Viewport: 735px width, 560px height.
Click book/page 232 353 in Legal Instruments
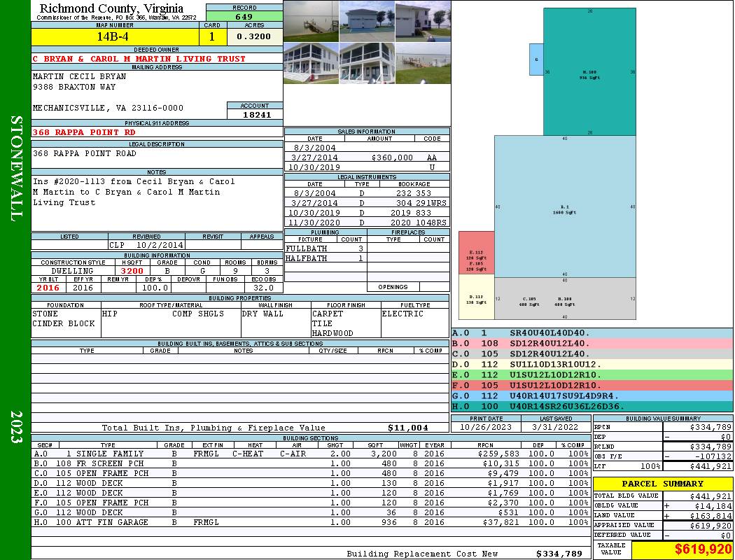click(x=414, y=193)
